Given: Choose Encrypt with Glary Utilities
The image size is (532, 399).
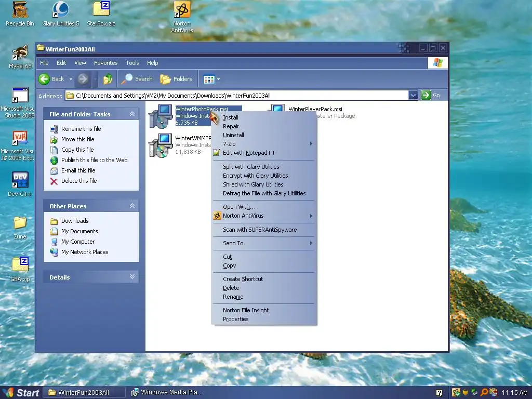Looking at the screenshot, I should coord(263,176).
